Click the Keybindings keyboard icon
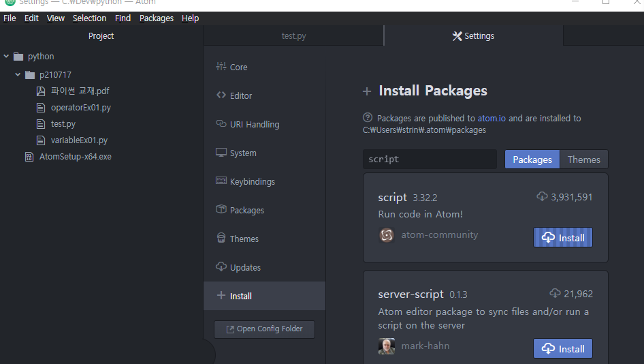Screen dimensions: 644x364 [x=221, y=181]
